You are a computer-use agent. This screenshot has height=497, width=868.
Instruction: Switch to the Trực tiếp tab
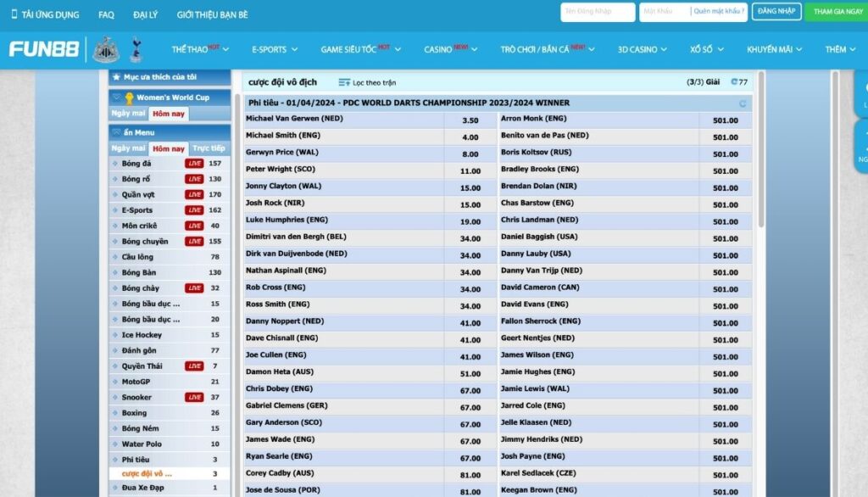[209, 148]
